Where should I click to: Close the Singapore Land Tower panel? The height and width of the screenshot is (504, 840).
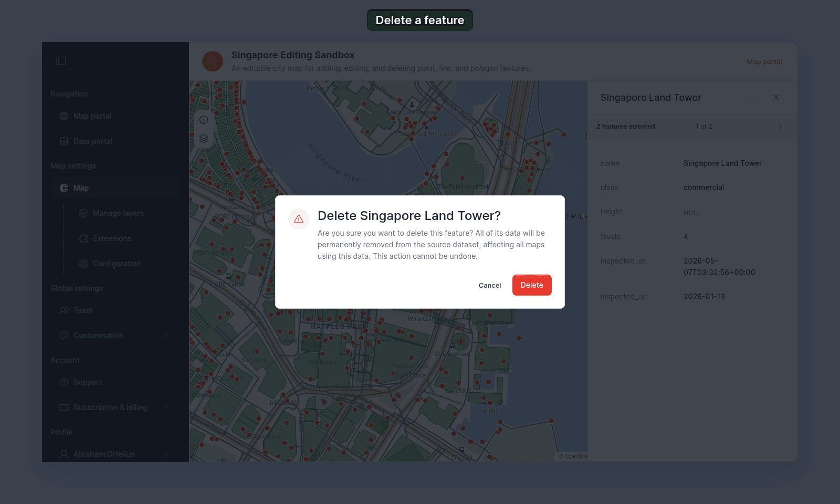coord(776,98)
